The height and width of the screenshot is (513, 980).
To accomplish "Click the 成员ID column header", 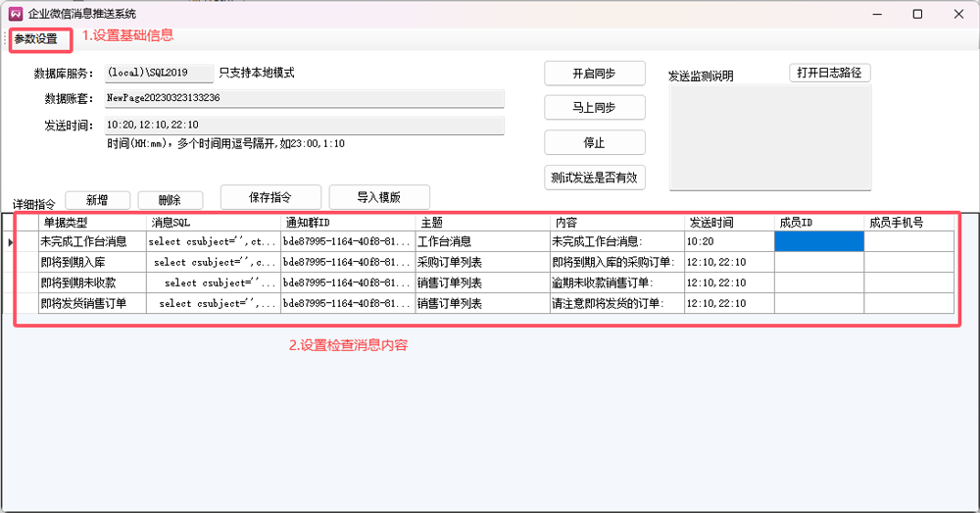I will pyautogui.click(x=819, y=222).
